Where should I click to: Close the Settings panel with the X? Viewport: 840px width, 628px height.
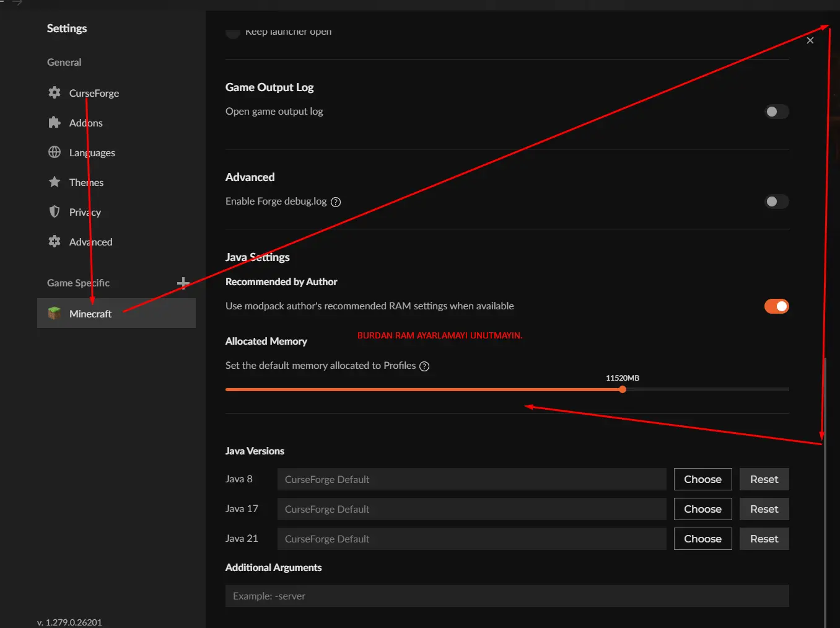click(810, 40)
